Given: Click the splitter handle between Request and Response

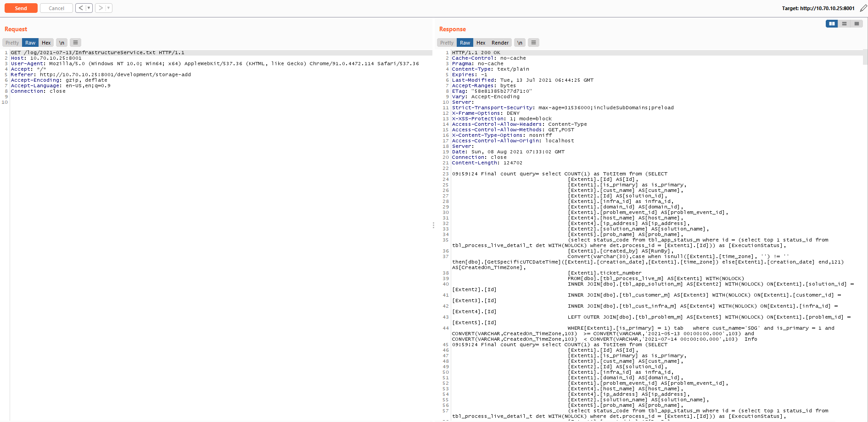Looking at the screenshot, I should [x=433, y=225].
